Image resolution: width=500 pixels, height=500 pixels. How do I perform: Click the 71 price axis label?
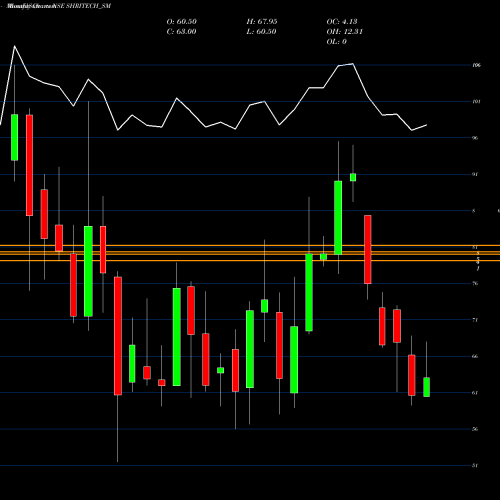pos(475,320)
